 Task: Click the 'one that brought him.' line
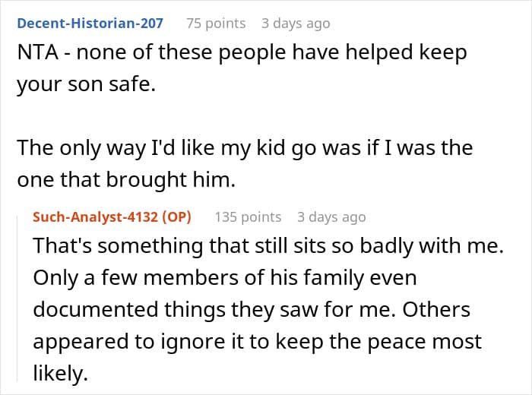coord(126,179)
